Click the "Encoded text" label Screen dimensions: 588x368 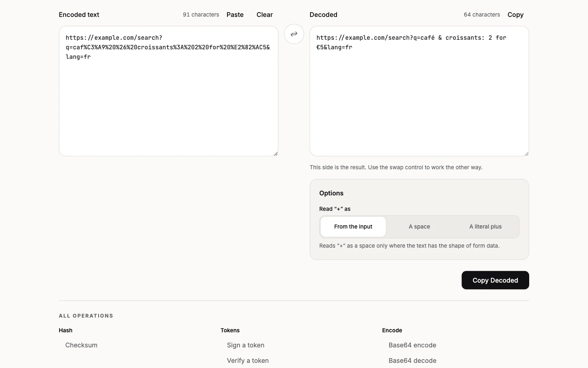pyautogui.click(x=79, y=15)
